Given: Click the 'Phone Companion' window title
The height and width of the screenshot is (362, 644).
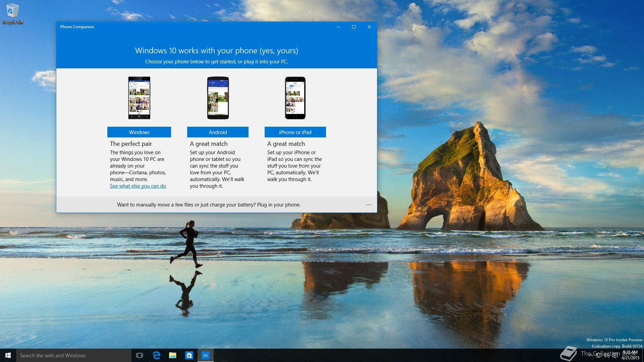Looking at the screenshot, I should coord(77,27).
